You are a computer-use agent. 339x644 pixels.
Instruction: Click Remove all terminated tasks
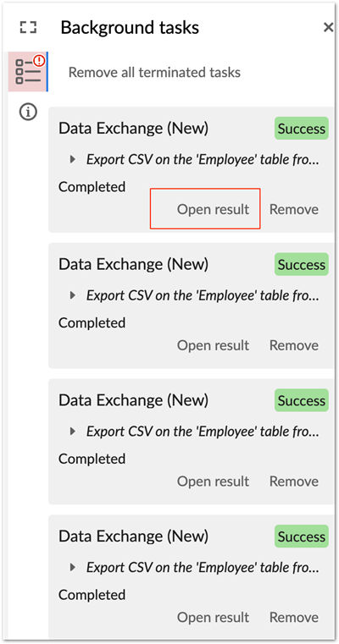coord(154,72)
